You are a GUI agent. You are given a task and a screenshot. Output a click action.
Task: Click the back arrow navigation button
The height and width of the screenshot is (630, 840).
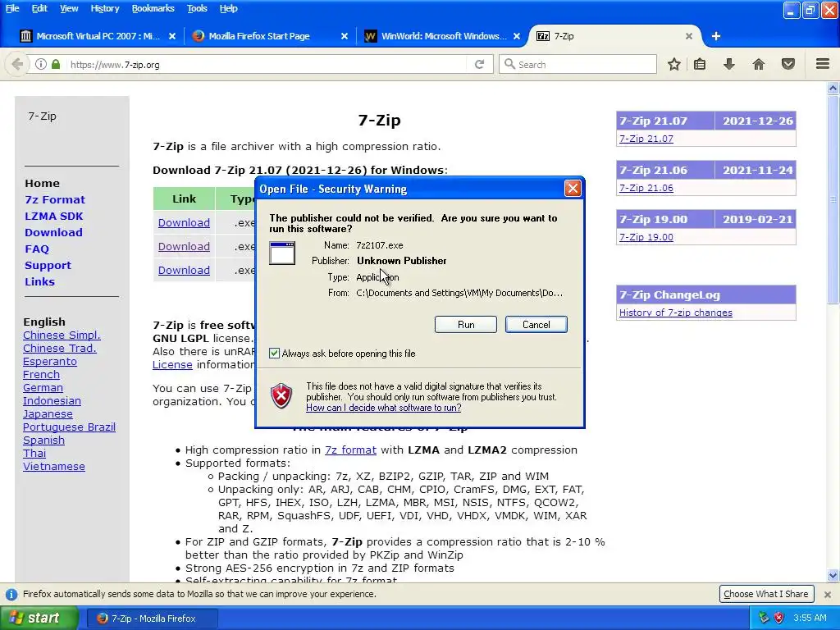(x=17, y=64)
